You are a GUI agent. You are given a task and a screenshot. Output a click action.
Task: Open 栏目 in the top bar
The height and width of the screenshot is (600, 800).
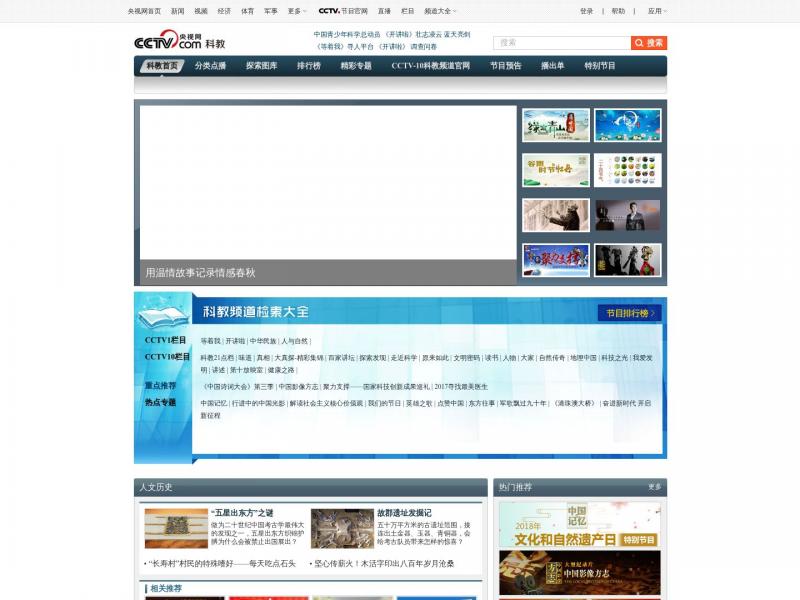tap(407, 11)
